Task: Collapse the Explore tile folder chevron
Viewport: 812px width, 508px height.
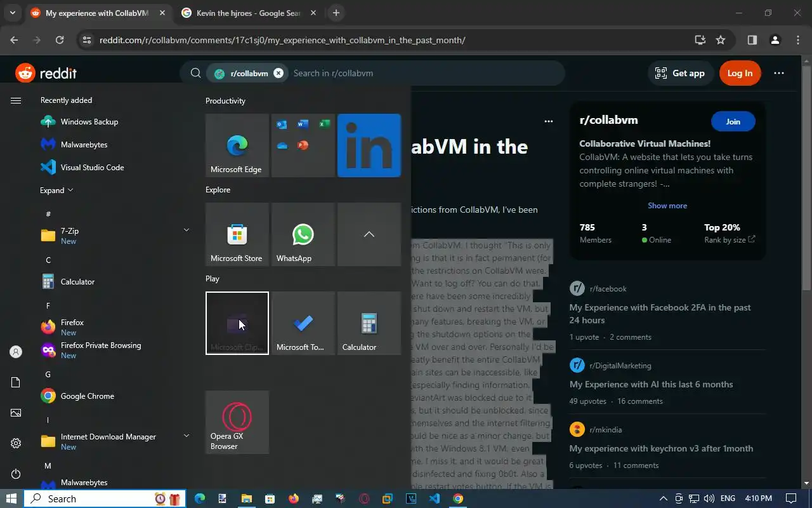Action: tap(369, 234)
